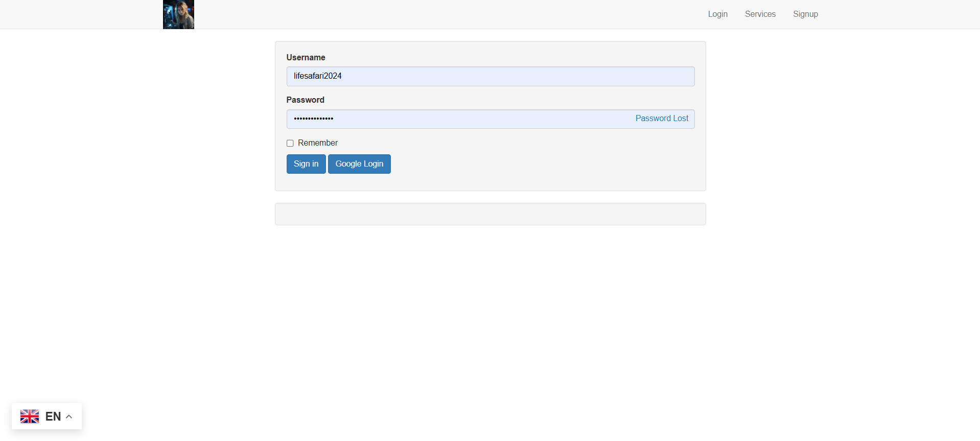The image size is (980, 441).
Task: Check the box next to Remember
Action: click(x=290, y=143)
